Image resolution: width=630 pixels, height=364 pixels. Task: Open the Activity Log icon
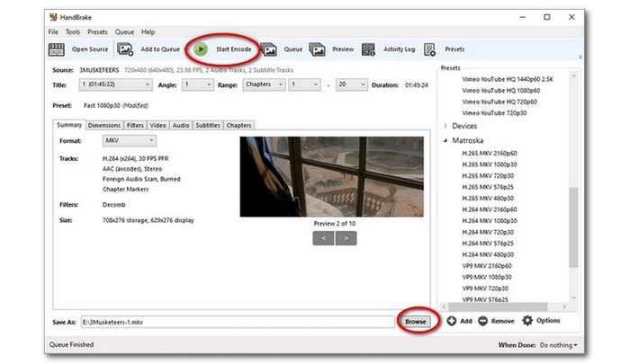click(368, 49)
